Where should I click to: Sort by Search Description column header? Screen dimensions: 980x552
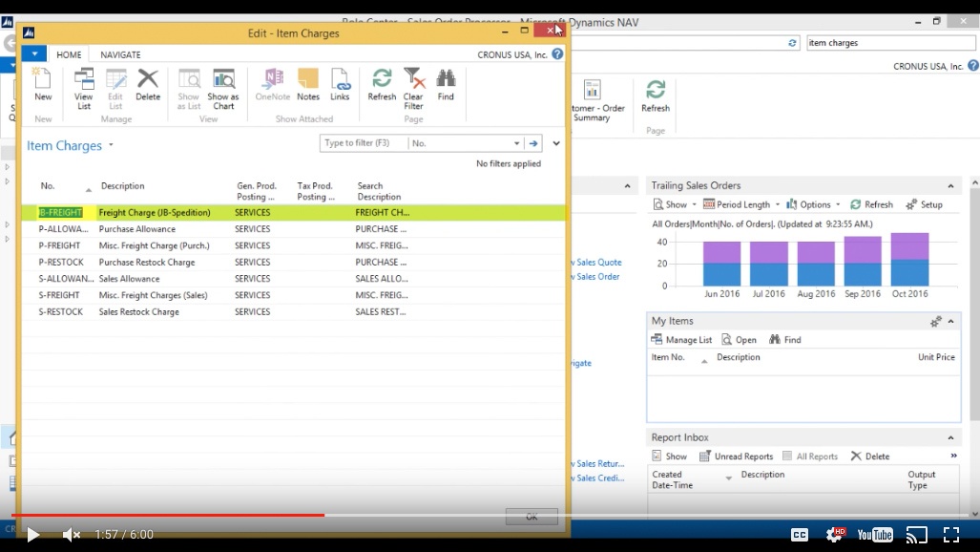click(x=379, y=191)
